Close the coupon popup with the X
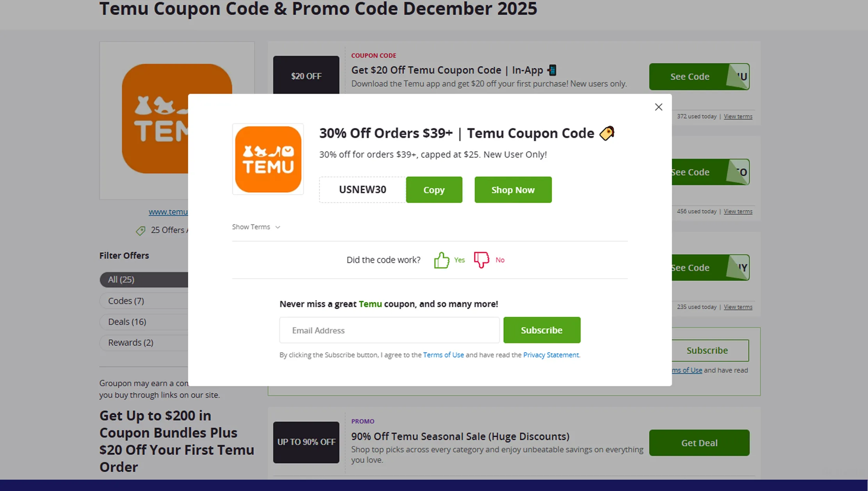 pos(658,107)
